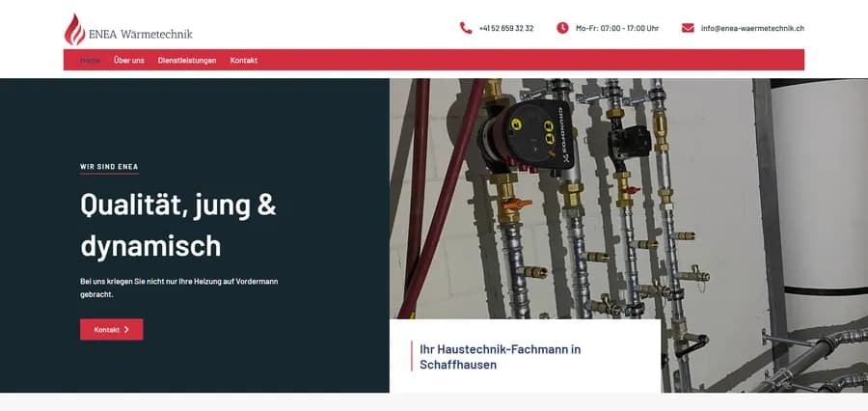868x411 pixels.
Task: Open Dienstleistungen in the navigation bar
Action: coord(187,61)
